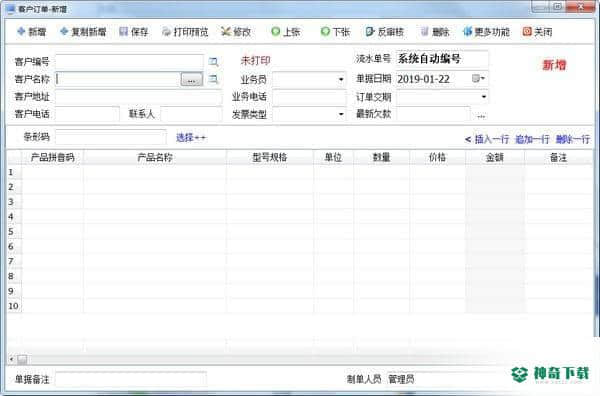Click the 价格 column header

coord(437,157)
